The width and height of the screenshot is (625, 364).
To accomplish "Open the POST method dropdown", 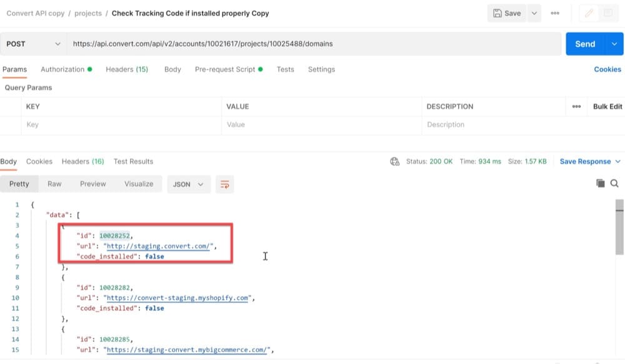I will point(34,44).
